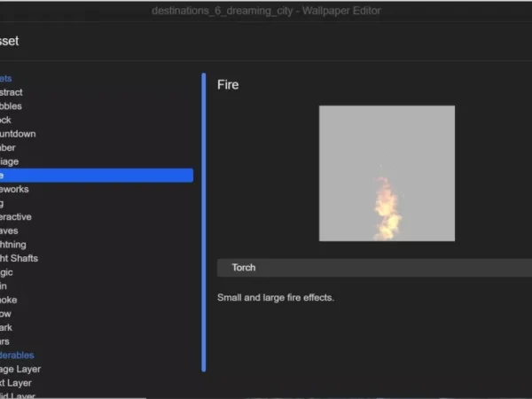Open the Torch preset dropdown
532x399 pixels.
(372, 267)
